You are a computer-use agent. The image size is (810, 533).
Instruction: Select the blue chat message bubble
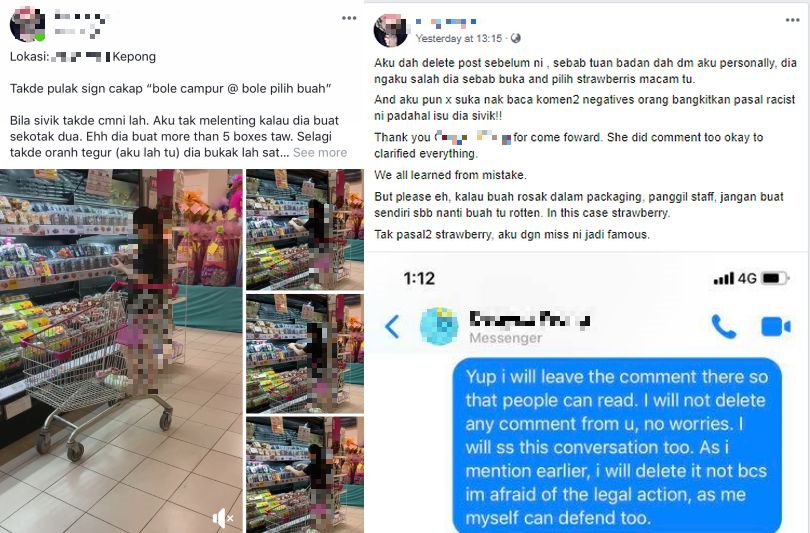pos(617,445)
